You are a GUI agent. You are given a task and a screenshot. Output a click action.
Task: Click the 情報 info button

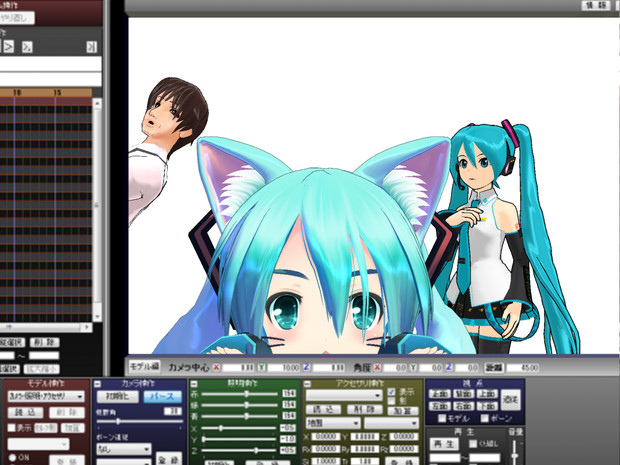tap(596, 5)
